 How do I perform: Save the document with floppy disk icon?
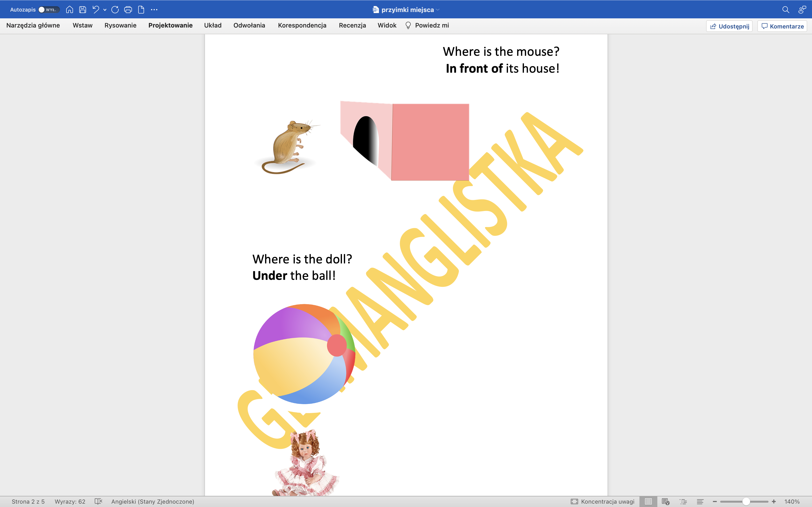[x=83, y=10]
